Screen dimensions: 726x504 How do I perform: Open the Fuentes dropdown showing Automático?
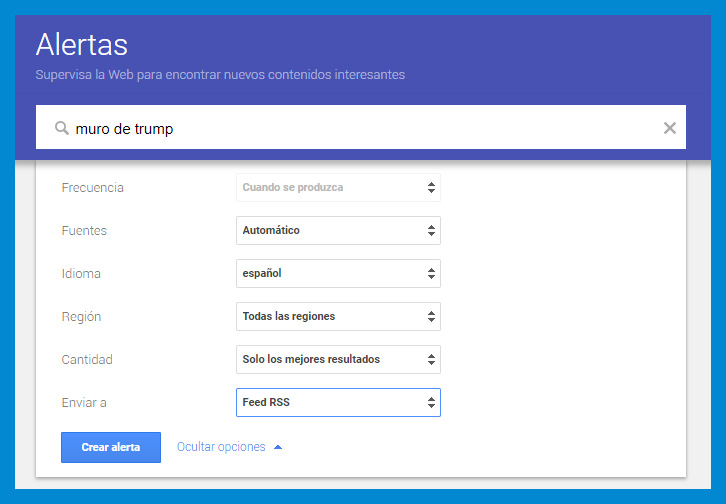coord(338,230)
